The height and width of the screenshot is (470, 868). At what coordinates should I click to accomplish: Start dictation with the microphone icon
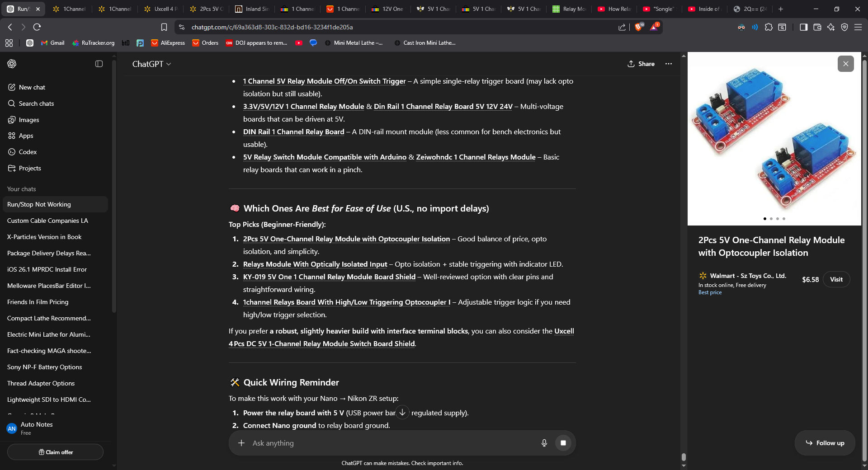click(544, 443)
